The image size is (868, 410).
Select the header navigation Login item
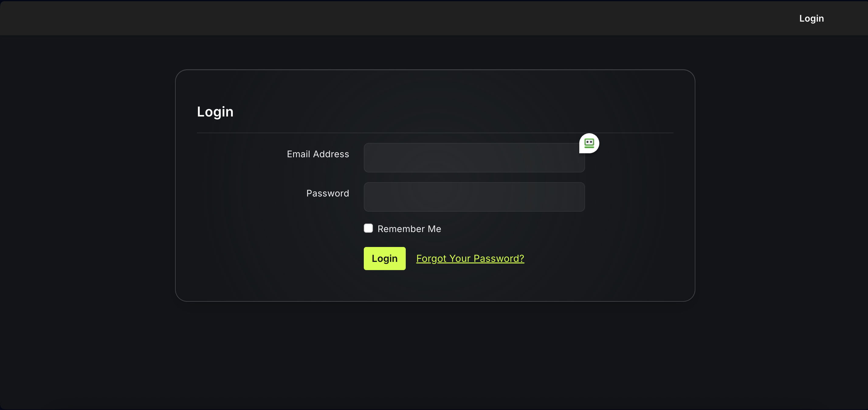pos(811,18)
